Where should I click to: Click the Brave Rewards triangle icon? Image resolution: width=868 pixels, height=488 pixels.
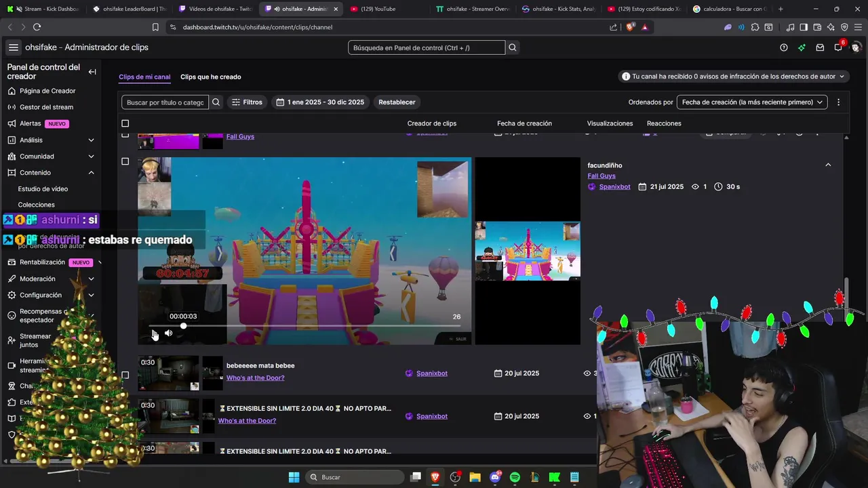[x=644, y=27]
